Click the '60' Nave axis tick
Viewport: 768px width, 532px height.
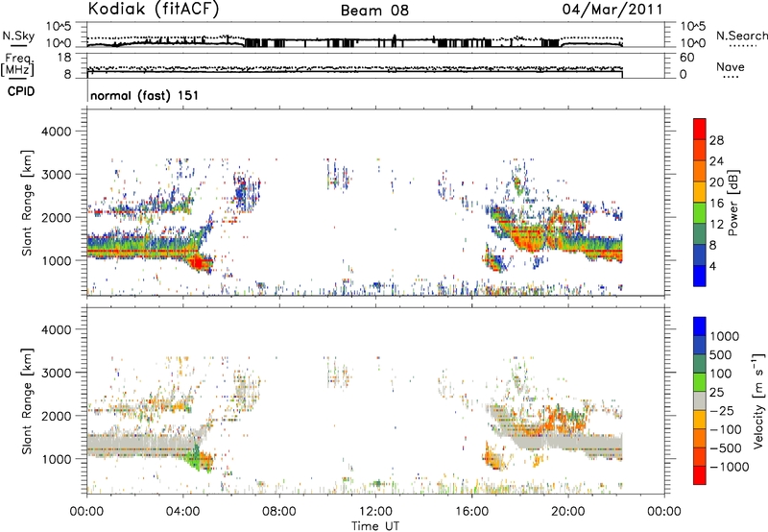point(686,58)
